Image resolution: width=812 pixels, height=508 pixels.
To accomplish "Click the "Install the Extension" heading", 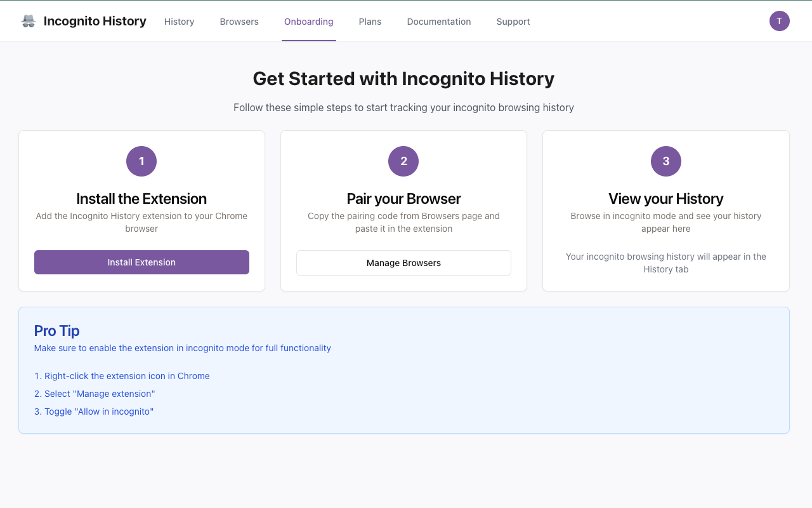I will [141, 199].
